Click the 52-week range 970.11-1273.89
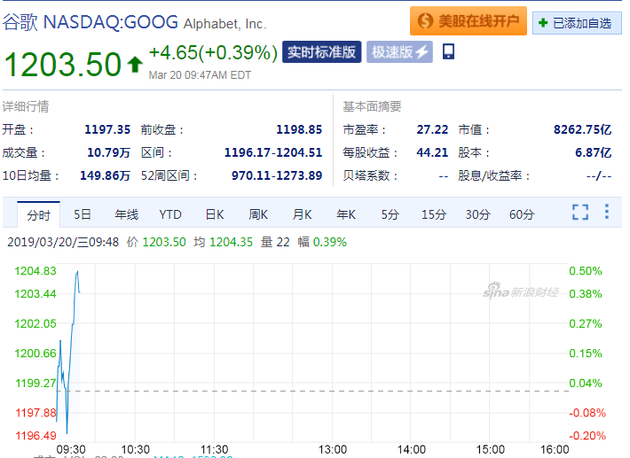The image size is (630, 458). click(x=277, y=175)
